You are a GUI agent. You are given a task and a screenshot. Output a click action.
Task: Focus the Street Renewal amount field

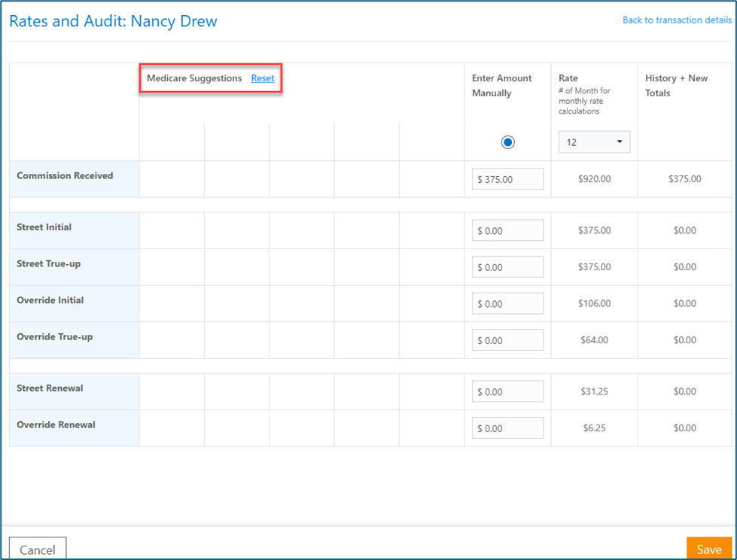tap(508, 392)
